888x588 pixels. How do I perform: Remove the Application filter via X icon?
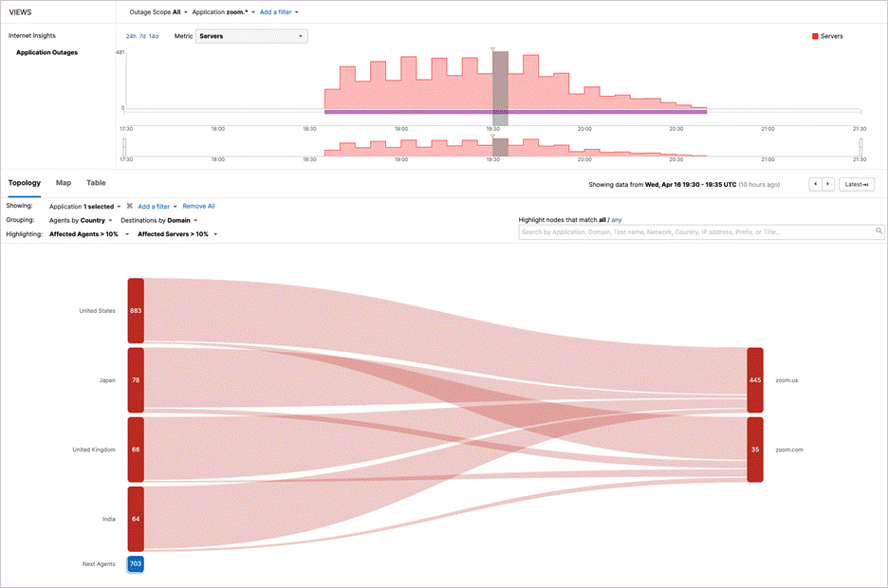click(129, 206)
